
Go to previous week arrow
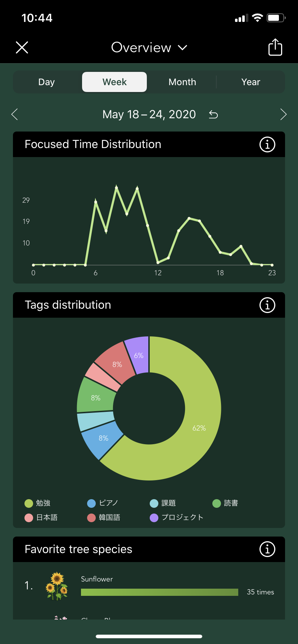tap(15, 114)
